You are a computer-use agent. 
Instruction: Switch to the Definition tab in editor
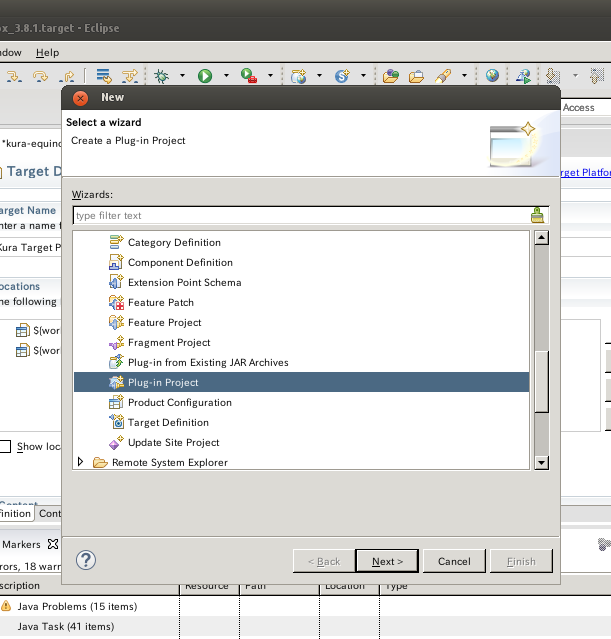click(15, 513)
